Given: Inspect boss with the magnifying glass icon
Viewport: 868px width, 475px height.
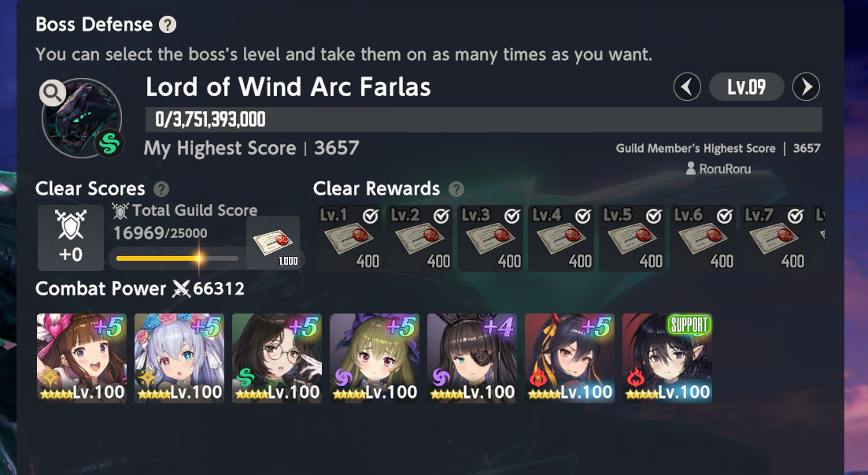Looking at the screenshot, I should (53, 93).
